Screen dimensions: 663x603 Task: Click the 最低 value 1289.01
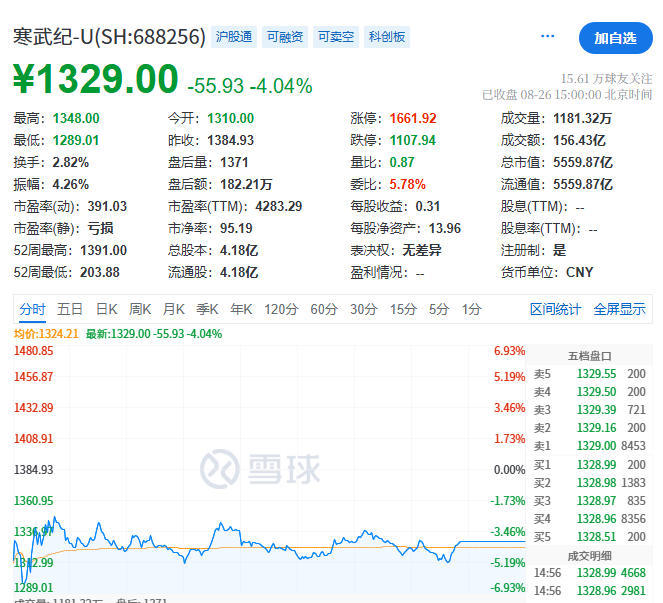(76, 140)
